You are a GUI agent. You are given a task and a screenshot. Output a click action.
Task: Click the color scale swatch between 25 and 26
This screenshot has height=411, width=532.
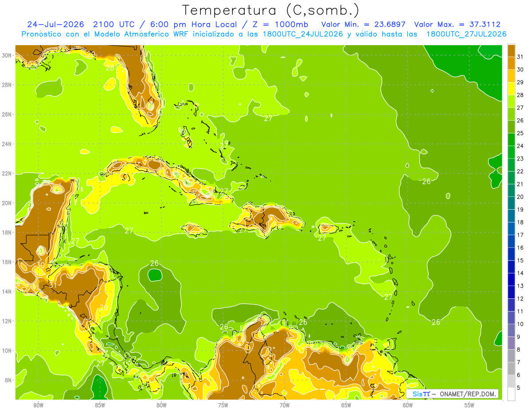coord(511,127)
